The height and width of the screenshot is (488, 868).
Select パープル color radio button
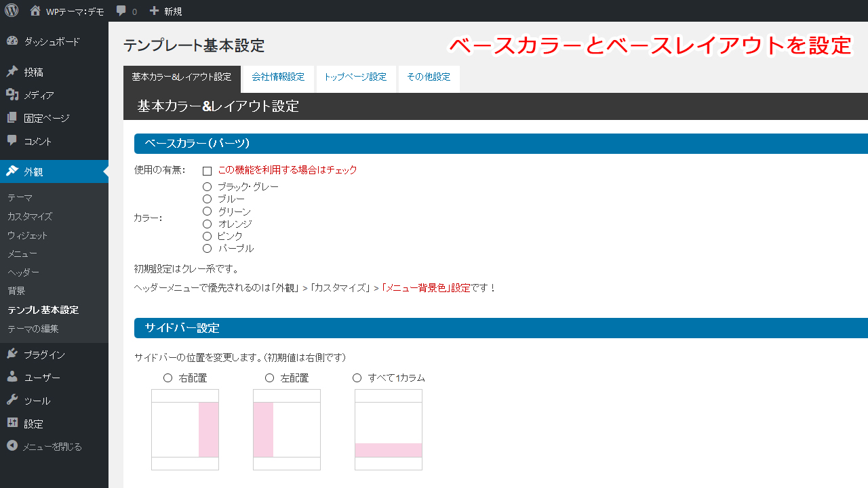(x=208, y=249)
